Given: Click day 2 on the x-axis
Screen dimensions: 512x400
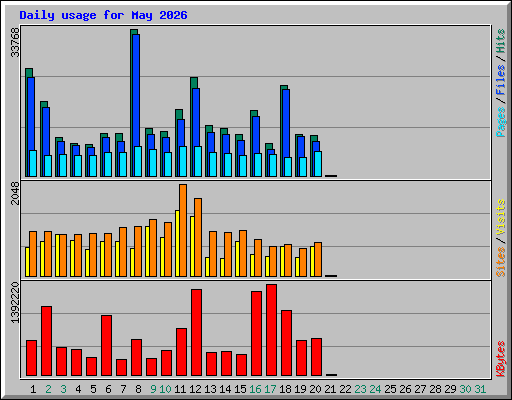Looking at the screenshot, I should [48, 389].
